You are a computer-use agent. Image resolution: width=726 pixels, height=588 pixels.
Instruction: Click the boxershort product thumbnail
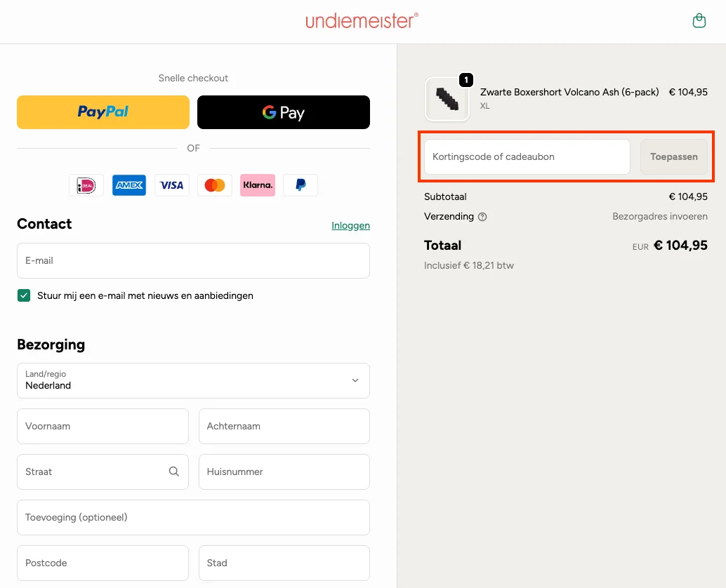pos(447,99)
